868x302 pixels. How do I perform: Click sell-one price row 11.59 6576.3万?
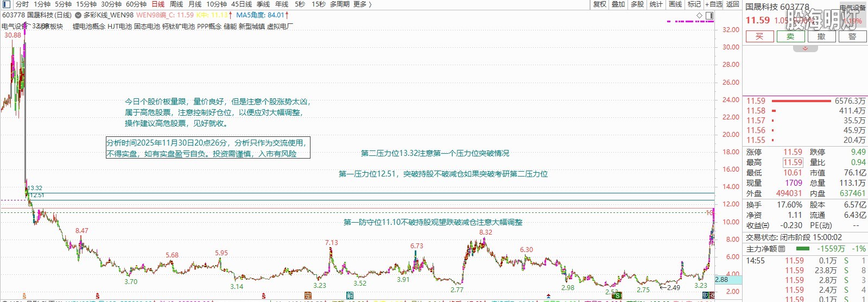click(806, 101)
